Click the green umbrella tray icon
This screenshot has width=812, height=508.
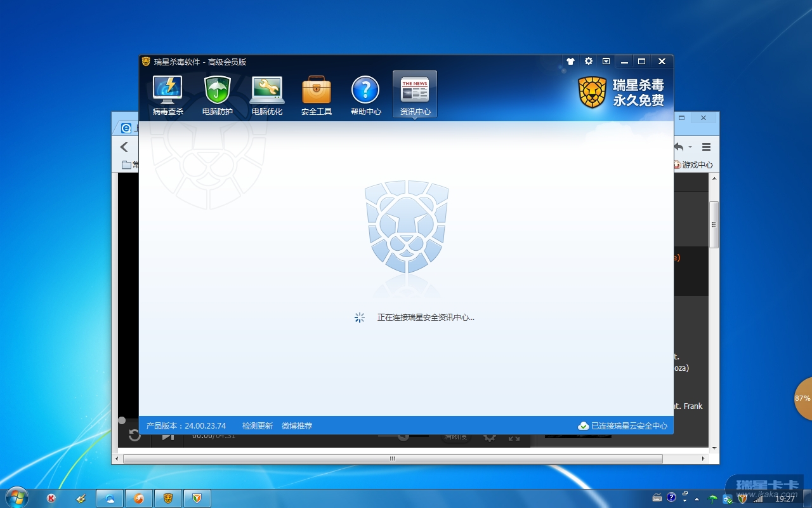pyautogui.click(x=713, y=498)
